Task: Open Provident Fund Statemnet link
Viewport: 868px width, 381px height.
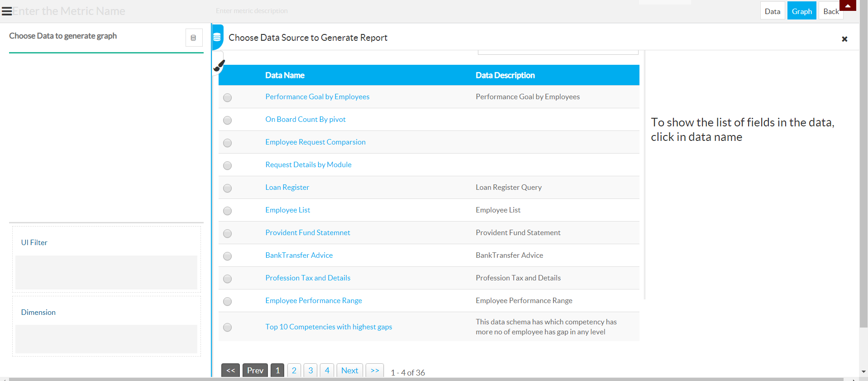Action: click(308, 232)
